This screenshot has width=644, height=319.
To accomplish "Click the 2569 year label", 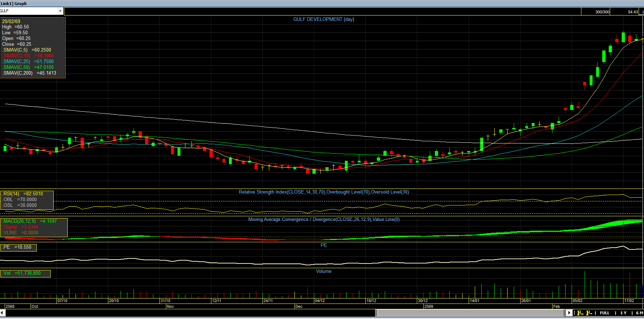I will point(429,306).
